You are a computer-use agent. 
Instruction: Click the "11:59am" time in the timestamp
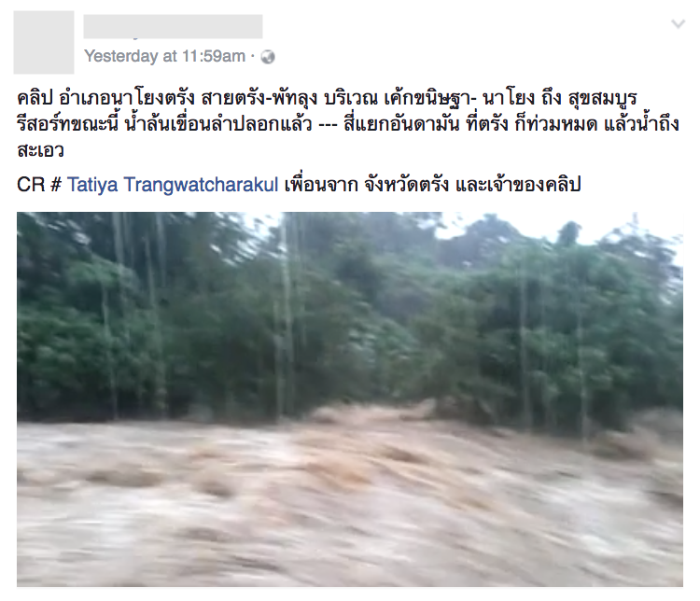[214, 56]
